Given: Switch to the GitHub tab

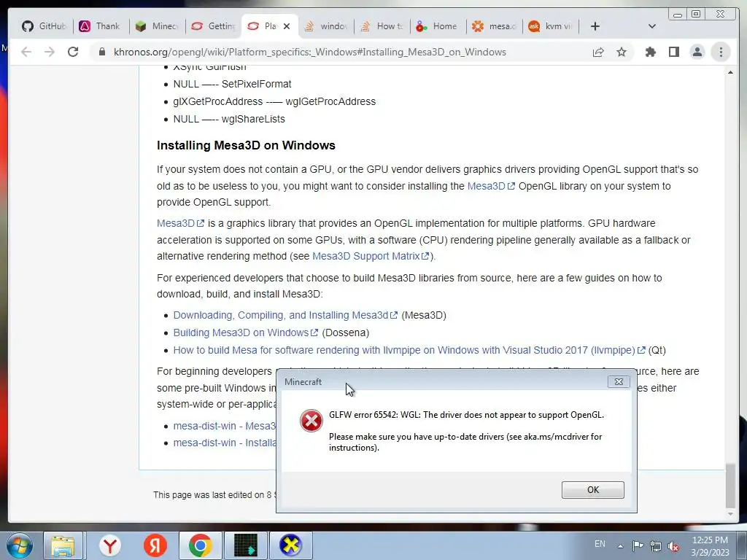Looking at the screenshot, I should point(44,26).
